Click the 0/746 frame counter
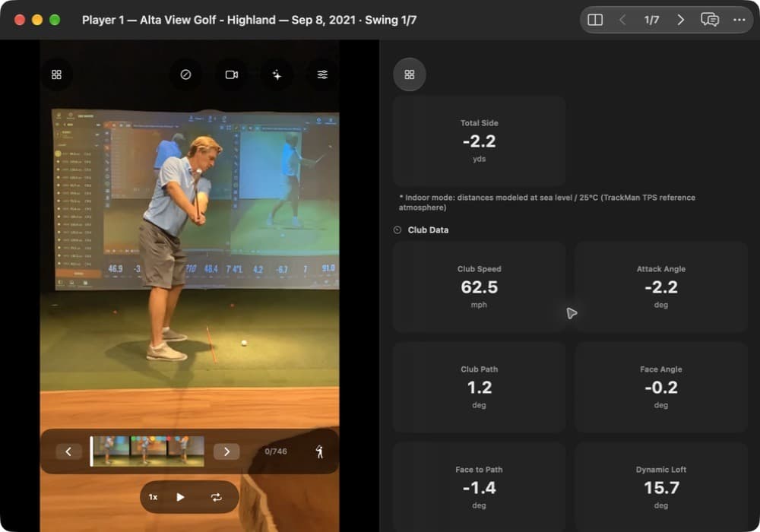760x532 pixels. pos(276,451)
